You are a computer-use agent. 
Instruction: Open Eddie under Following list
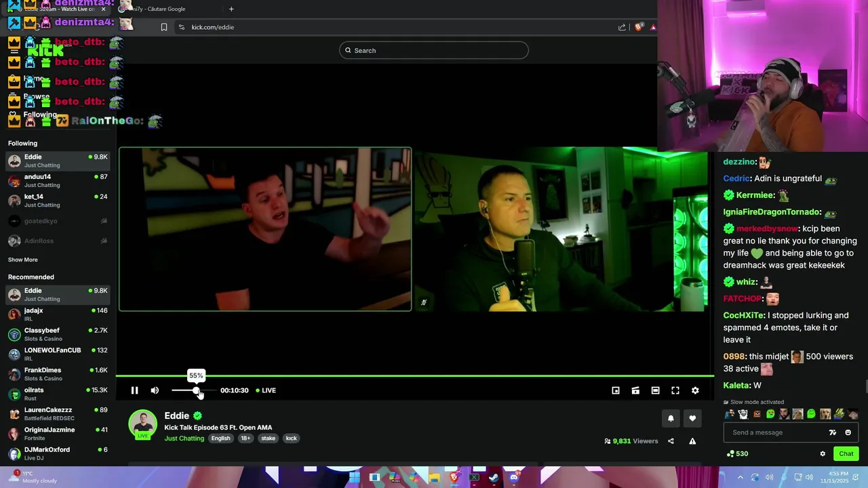click(58, 161)
